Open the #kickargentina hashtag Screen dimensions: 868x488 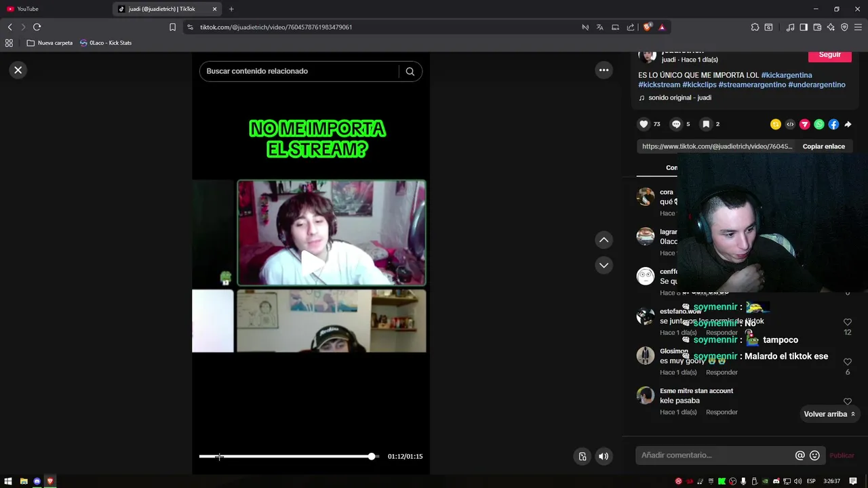click(787, 75)
